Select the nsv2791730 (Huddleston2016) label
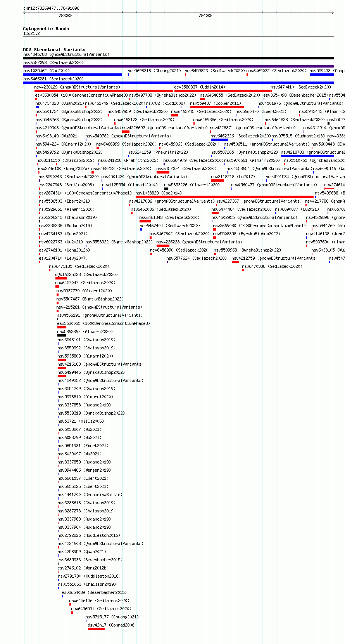This screenshot has width=345, height=644. [90, 576]
